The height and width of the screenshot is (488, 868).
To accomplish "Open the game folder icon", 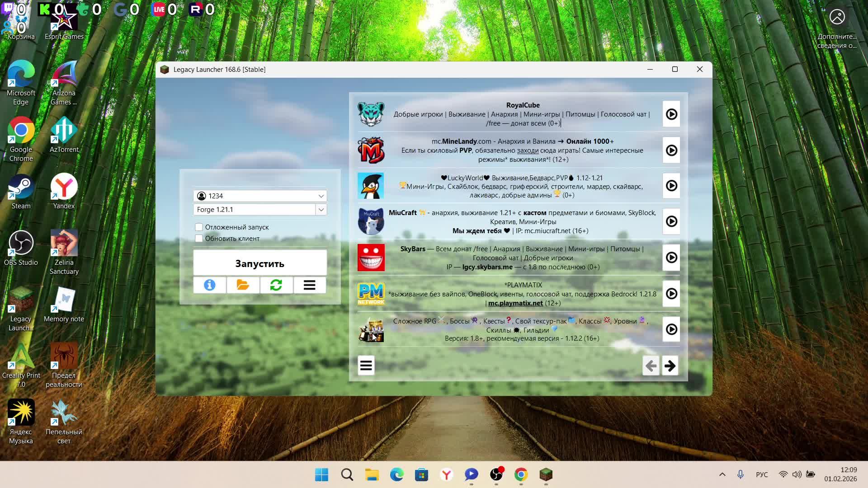I will tap(243, 285).
